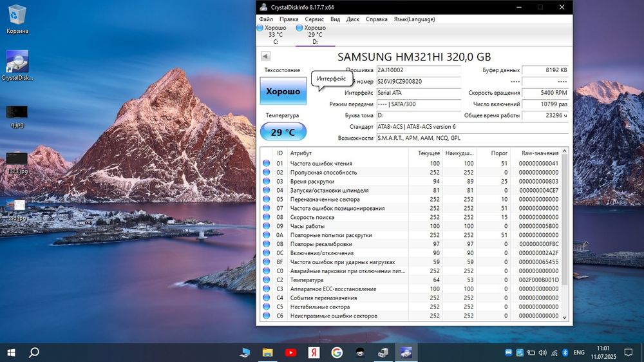Click status dot for Скорость поиска
Image resolution: width=644 pixels, height=362 pixels.
click(267, 217)
